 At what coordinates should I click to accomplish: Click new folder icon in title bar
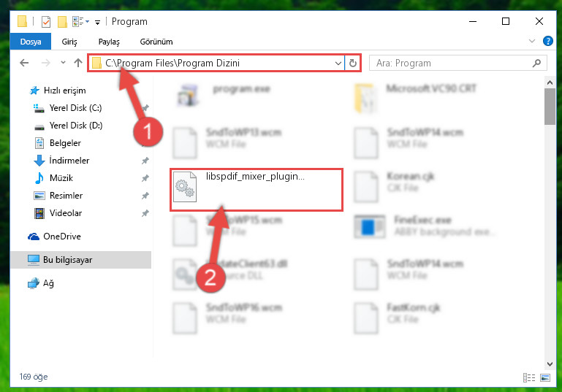(x=62, y=22)
